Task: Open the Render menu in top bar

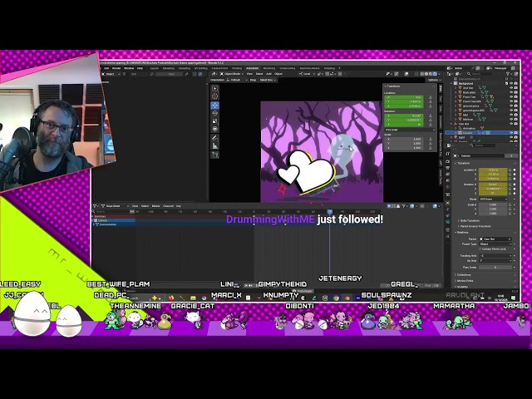Action: (116, 68)
